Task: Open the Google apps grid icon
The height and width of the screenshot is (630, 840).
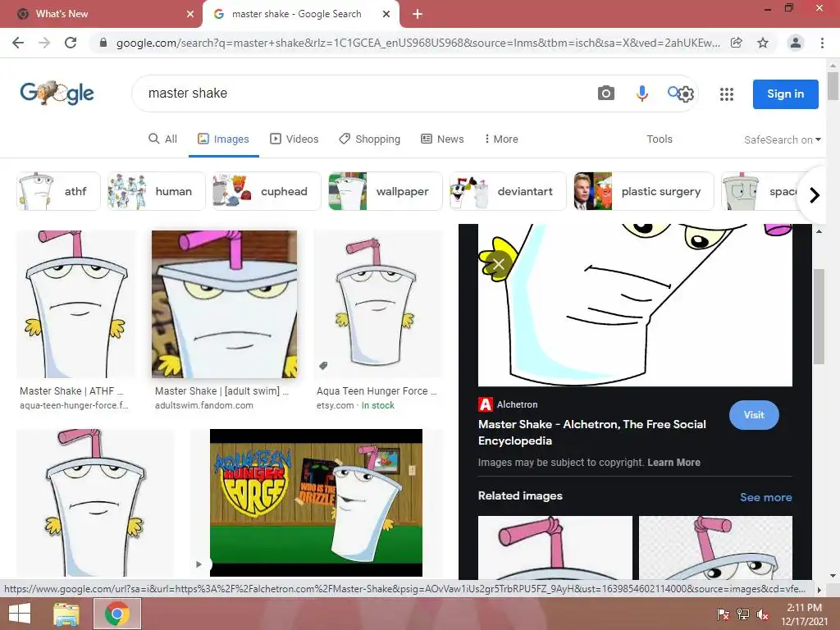Action: 727,94
